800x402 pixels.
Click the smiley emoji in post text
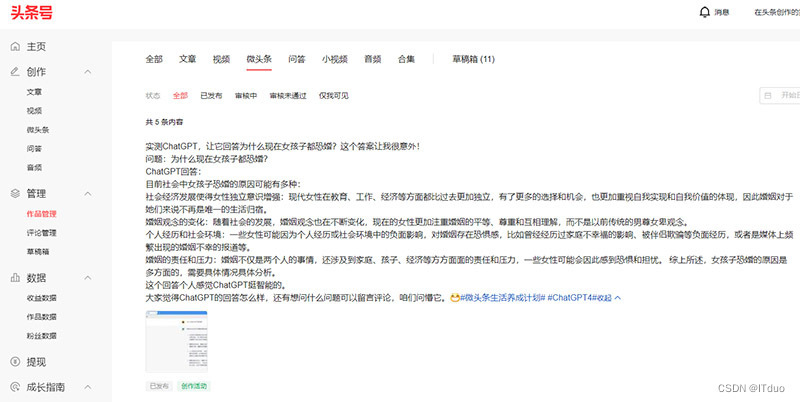pyautogui.click(x=455, y=297)
